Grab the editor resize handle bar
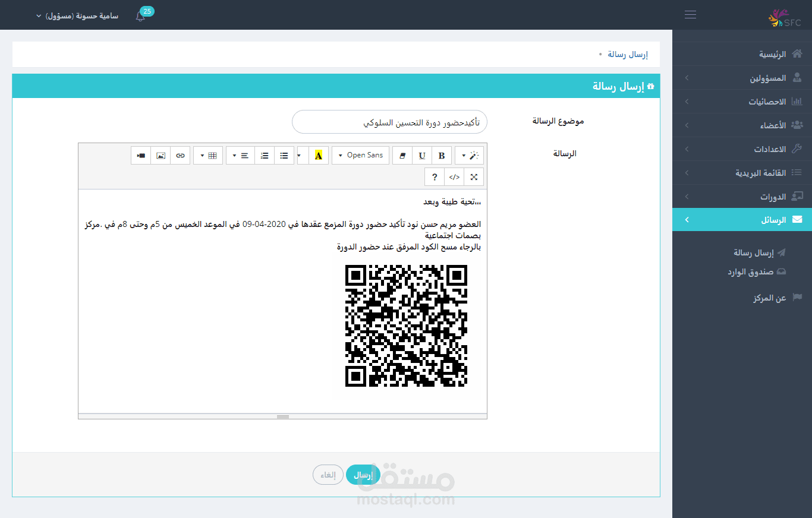This screenshot has width=812, height=518. pos(283,416)
